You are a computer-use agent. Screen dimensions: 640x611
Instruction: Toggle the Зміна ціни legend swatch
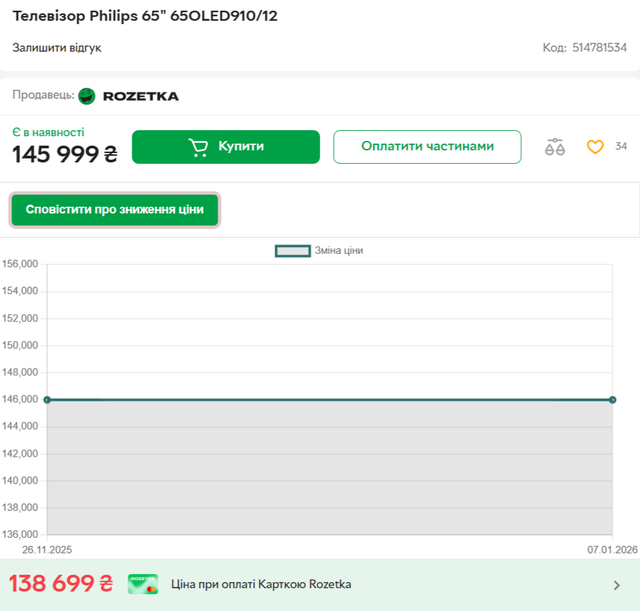click(x=293, y=251)
